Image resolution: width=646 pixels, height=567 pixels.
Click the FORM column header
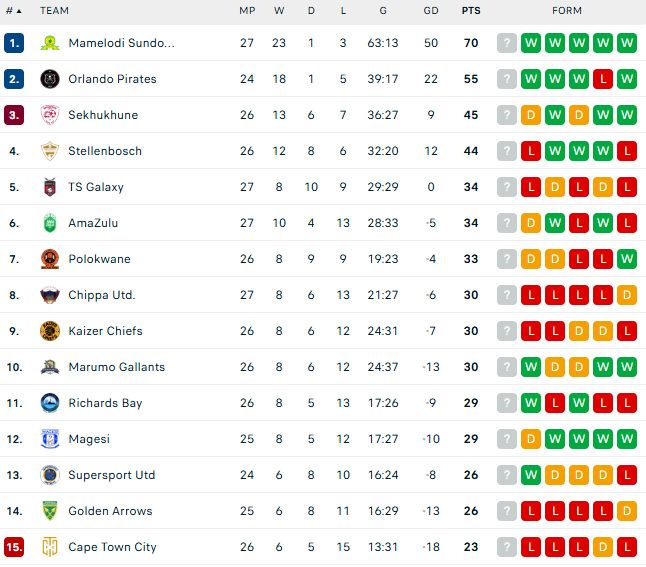(x=567, y=11)
